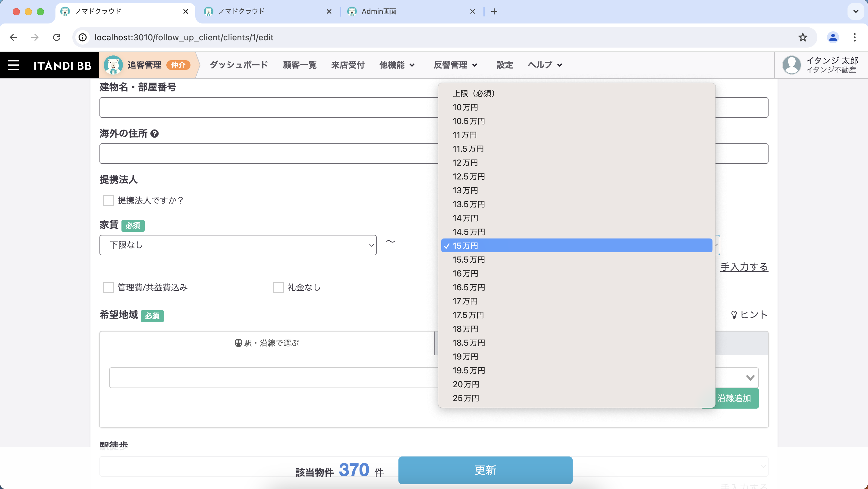This screenshot has height=489, width=868.
Task: Click the site info icon in address bar
Action: [x=83, y=37]
